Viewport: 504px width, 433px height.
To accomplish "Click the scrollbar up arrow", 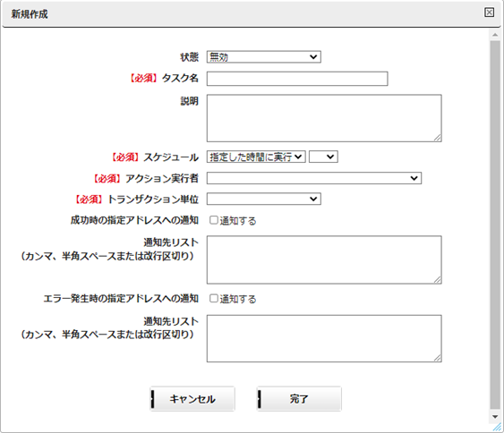I will 495,35.
